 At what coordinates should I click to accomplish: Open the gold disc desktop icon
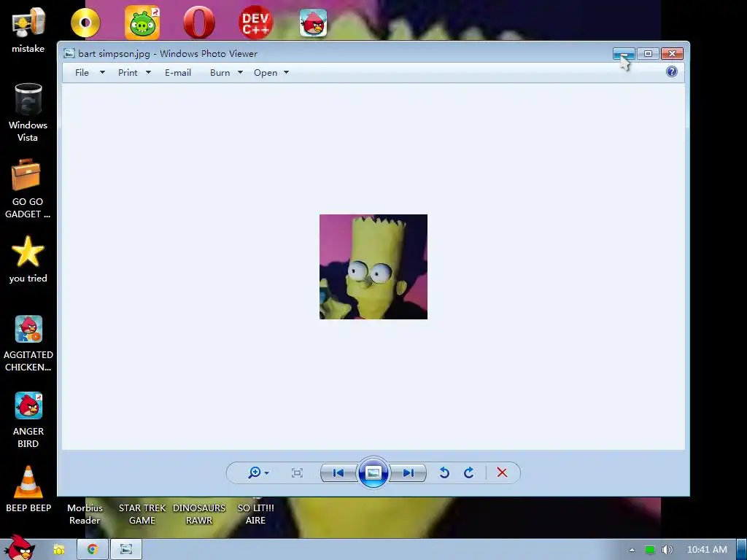click(85, 23)
